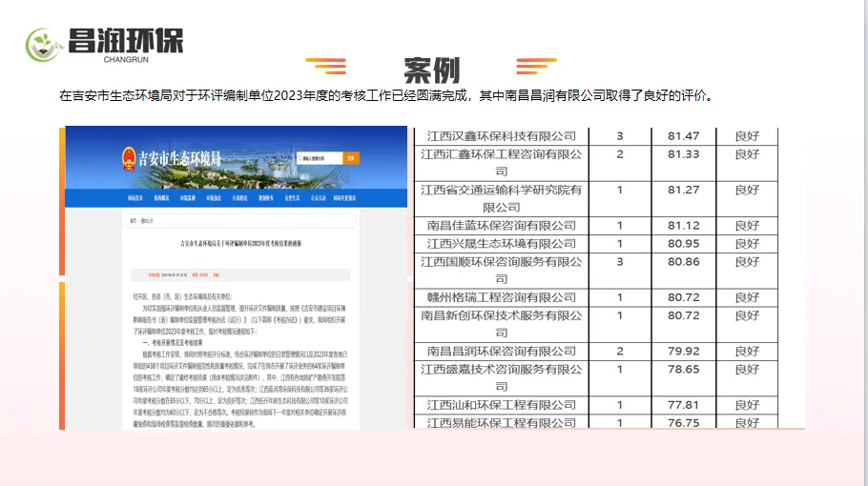Click 良好 rating in 江西兴晟 row
This screenshot has height=486, width=868.
tap(747, 244)
